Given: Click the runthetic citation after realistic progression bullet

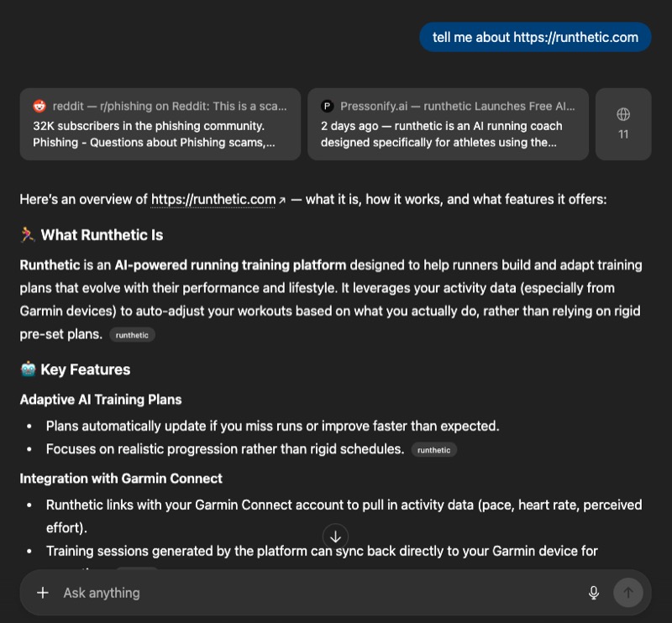Looking at the screenshot, I should point(433,449).
